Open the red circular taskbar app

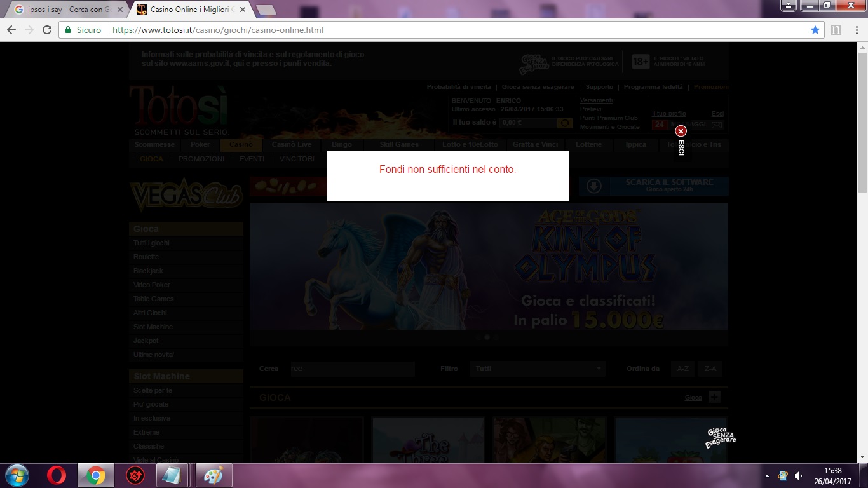point(135,475)
